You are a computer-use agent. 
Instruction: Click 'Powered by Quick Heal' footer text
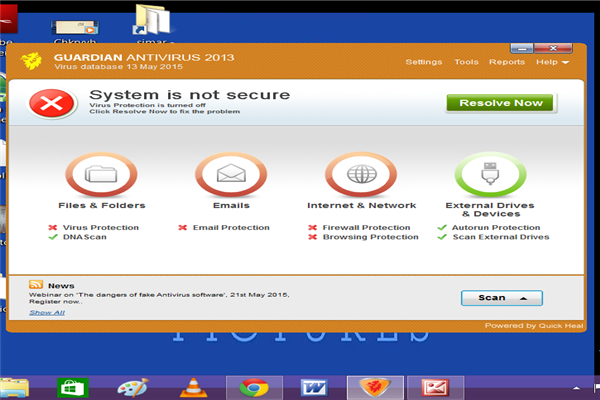pos(534,326)
